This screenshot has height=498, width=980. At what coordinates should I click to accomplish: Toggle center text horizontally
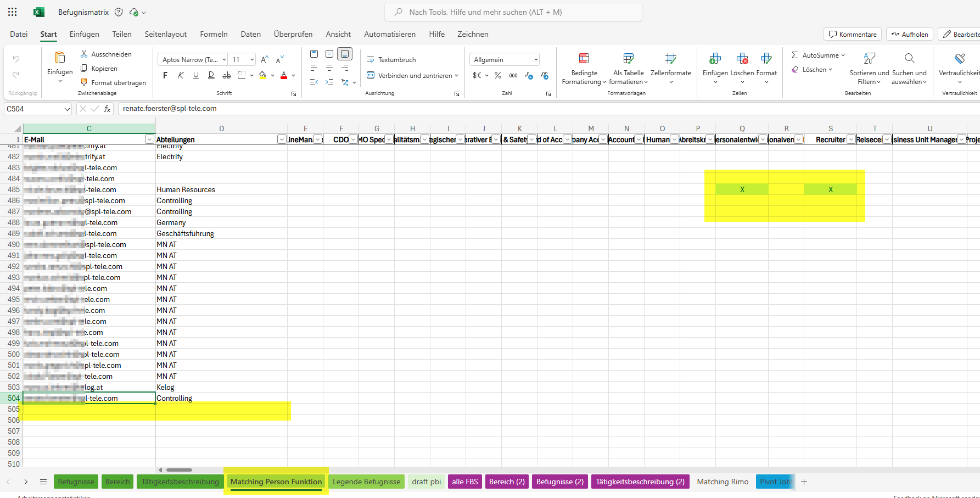[329, 68]
